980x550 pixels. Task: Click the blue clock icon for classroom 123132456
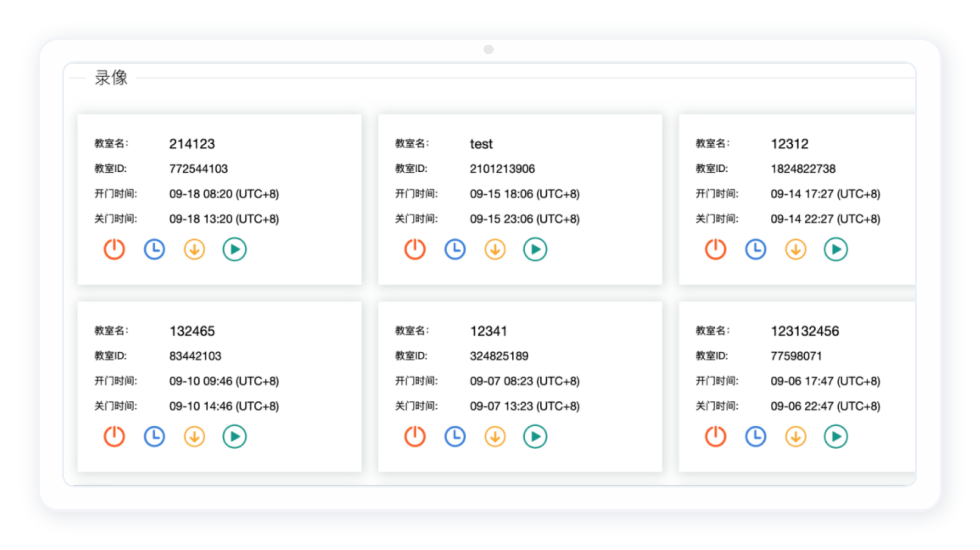(756, 436)
